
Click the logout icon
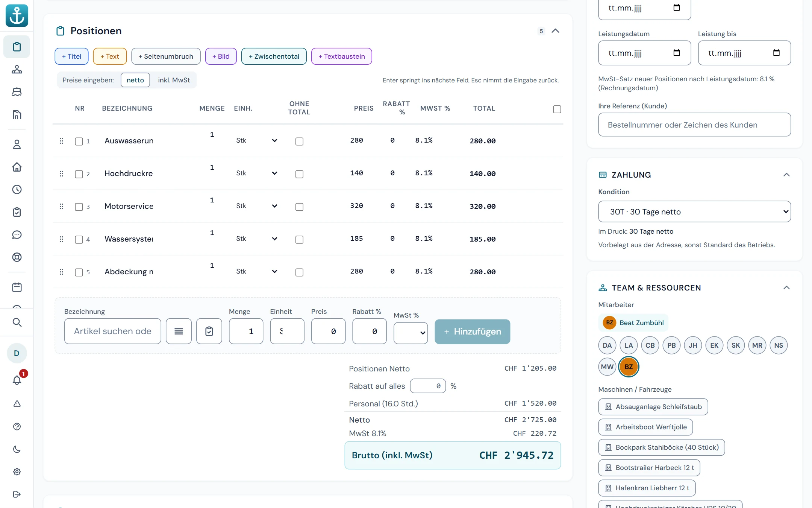(17, 494)
